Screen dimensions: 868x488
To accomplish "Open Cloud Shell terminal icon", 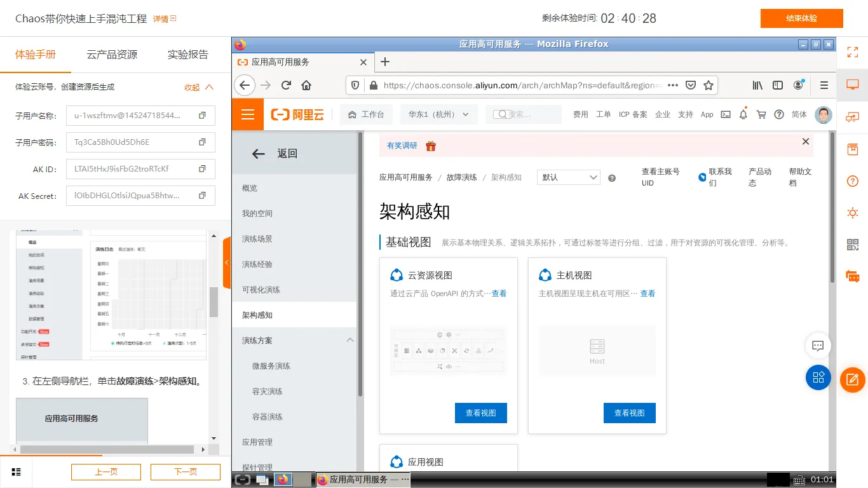I will point(725,114).
